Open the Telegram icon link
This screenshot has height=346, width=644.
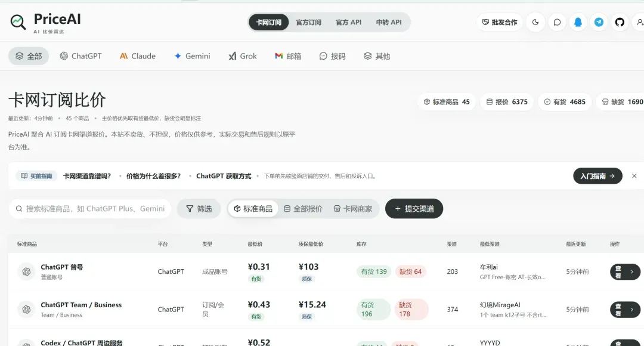coord(599,22)
